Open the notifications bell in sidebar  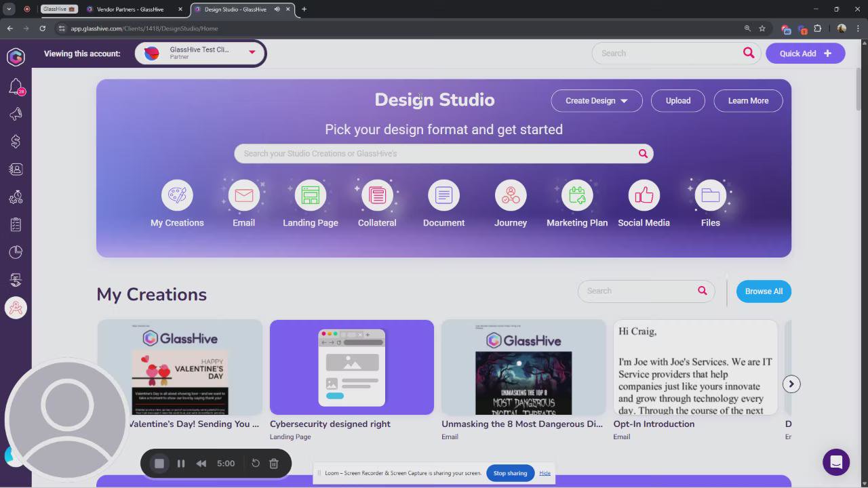(16, 87)
